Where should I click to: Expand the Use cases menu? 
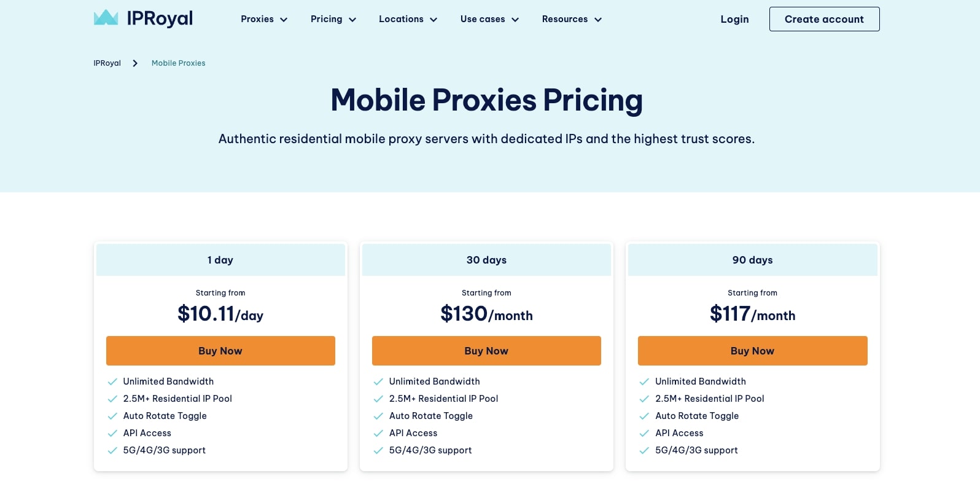[x=489, y=19]
